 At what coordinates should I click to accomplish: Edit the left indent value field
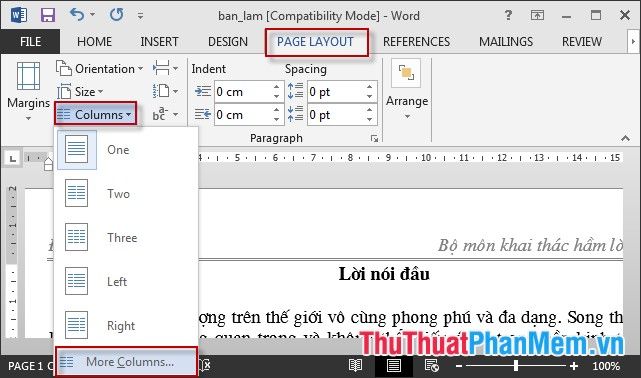[x=243, y=92]
